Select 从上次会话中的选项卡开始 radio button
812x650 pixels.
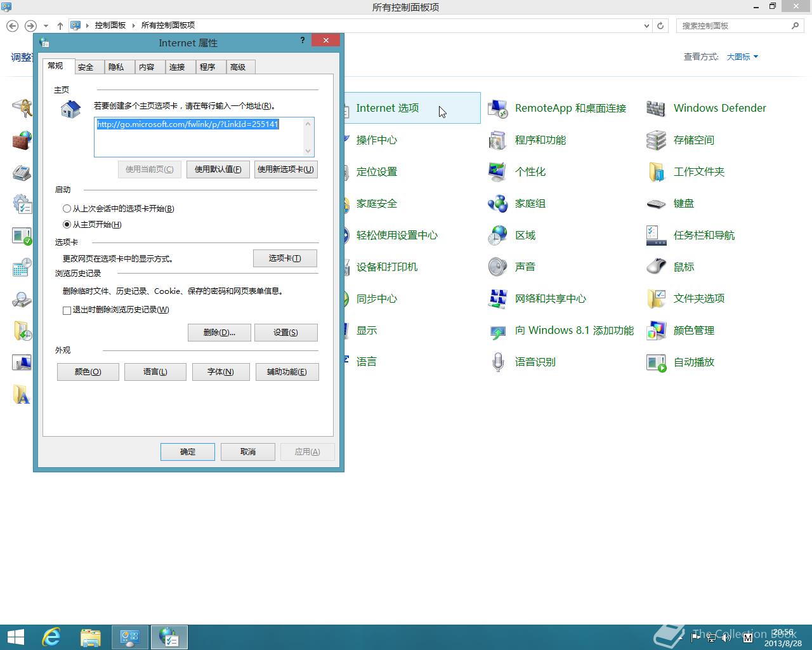[x=67, y=209]
